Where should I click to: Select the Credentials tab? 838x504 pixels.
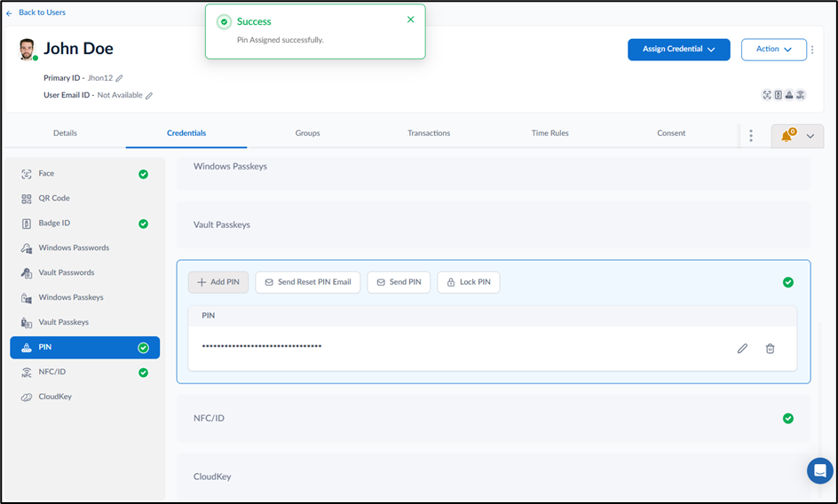[186, 133]
